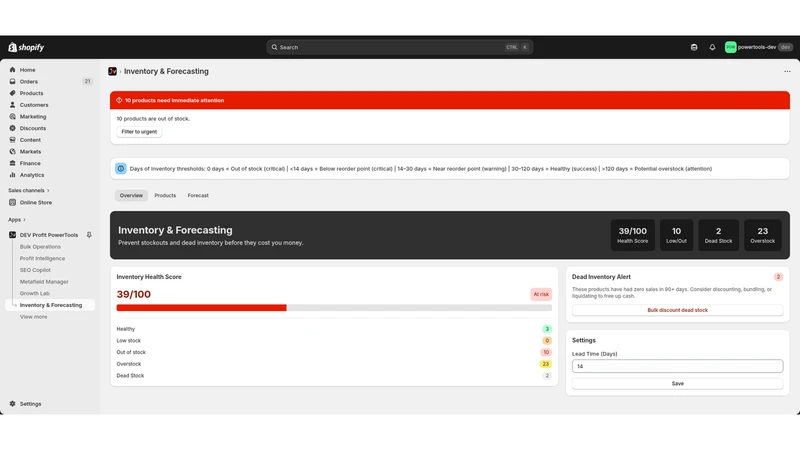
Task: Open the Finance bank icon
Action: click(12, 163)
